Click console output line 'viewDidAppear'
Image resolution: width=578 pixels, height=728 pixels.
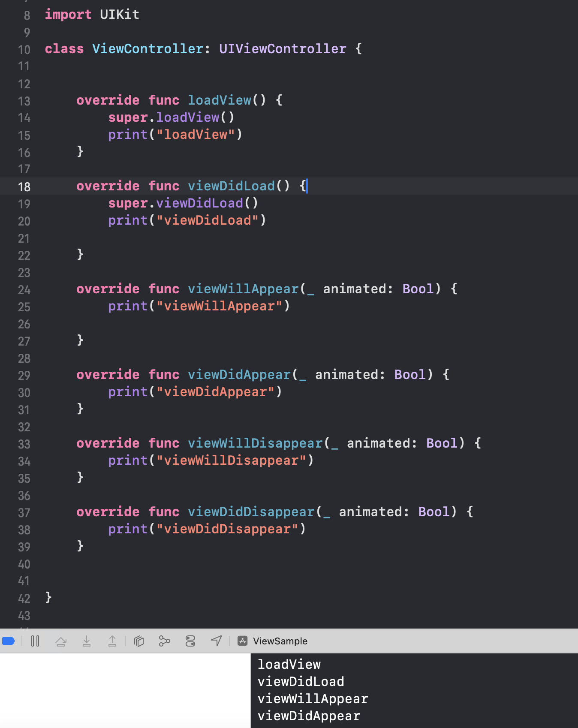[309, 716]
